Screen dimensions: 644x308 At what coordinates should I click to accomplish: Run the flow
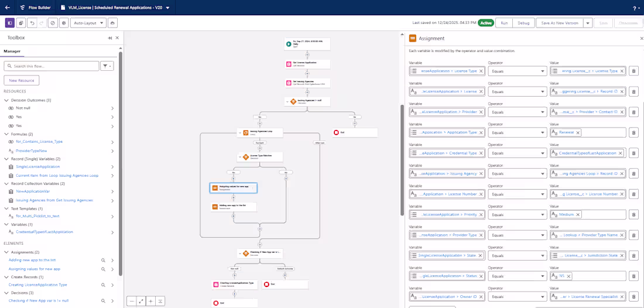pos(504,23)
